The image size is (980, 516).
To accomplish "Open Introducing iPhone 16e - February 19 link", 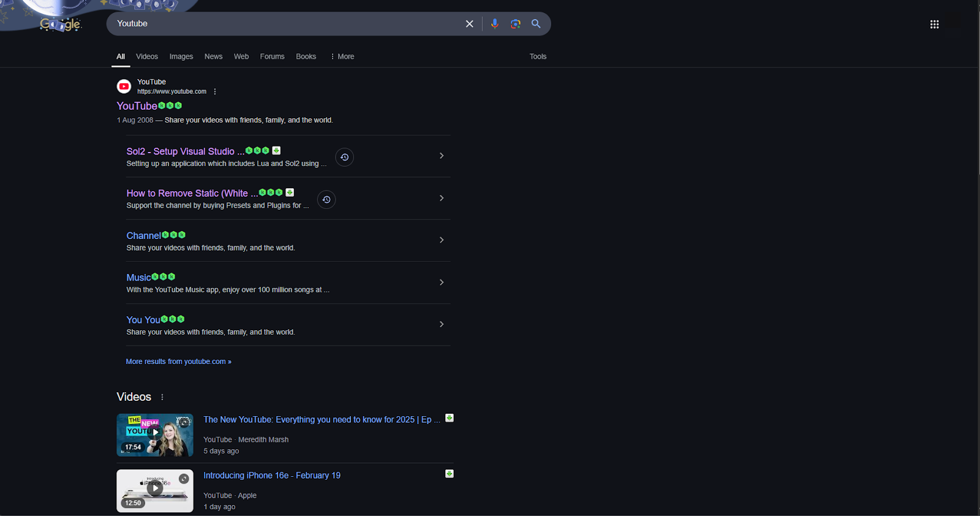I will point(272,476).
